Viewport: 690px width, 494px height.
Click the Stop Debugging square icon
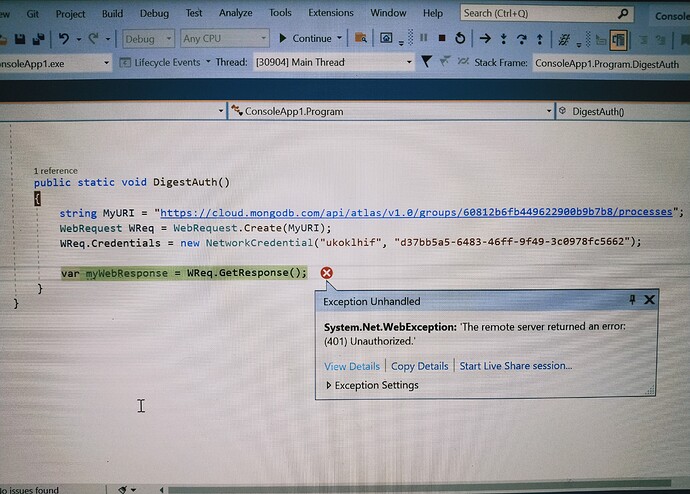coord(441,38)
